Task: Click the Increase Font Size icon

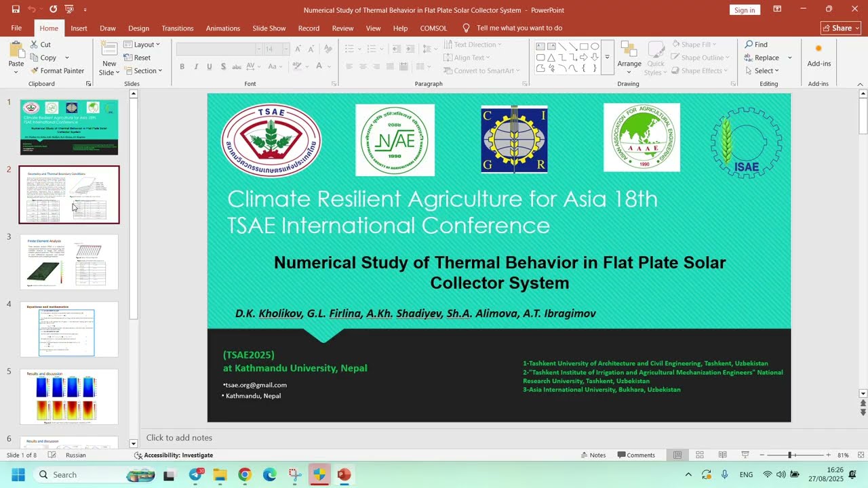Action: click(x=299, y=49)
